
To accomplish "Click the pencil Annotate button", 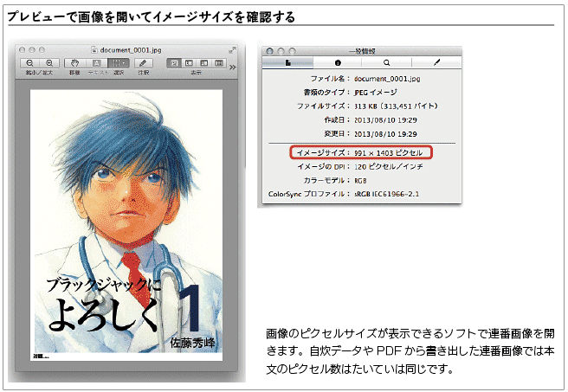I will click(144, 63).
